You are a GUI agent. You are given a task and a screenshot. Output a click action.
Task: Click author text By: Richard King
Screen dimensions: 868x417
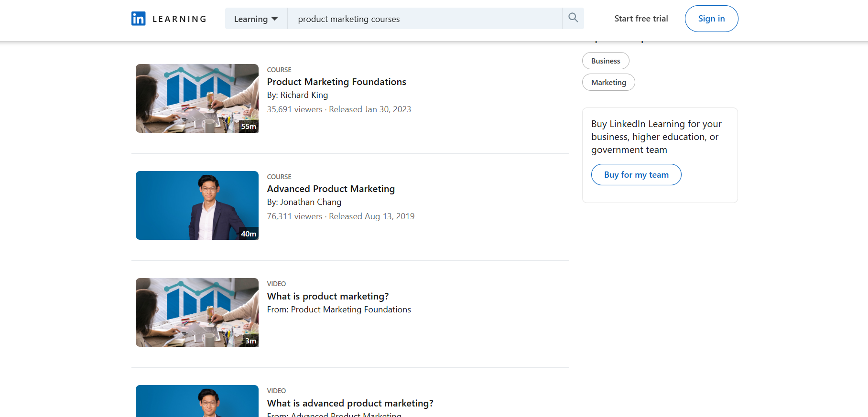pyautogui.click(x=297, y=95)
